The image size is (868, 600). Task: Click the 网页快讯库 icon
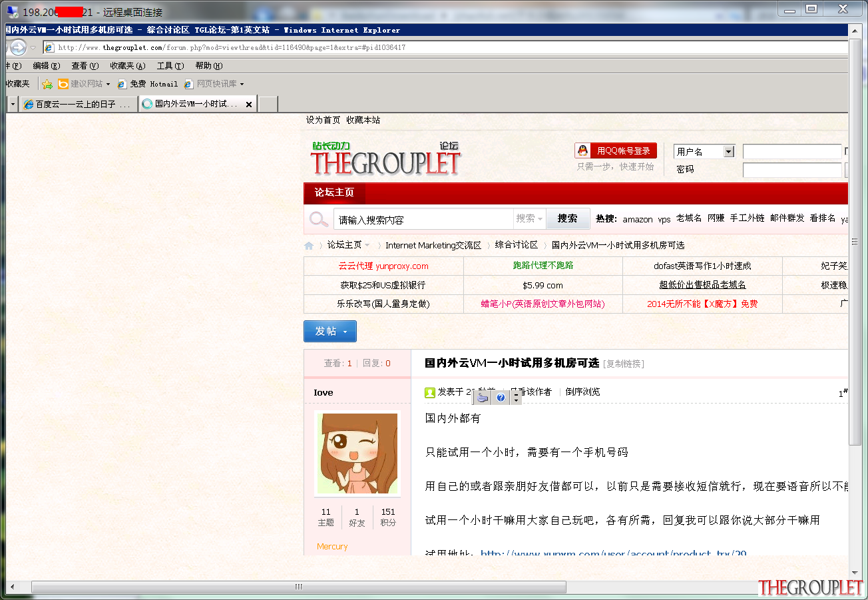pos(189,84)
